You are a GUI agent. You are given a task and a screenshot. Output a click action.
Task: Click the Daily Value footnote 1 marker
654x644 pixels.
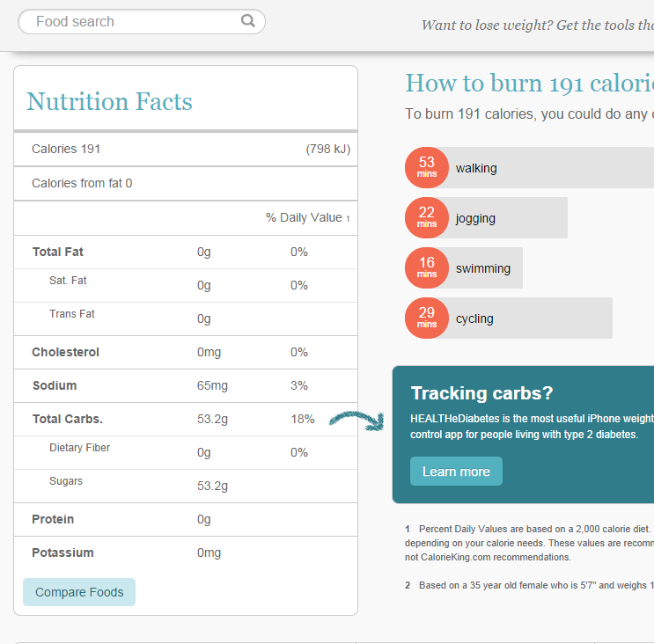[348, 218]
